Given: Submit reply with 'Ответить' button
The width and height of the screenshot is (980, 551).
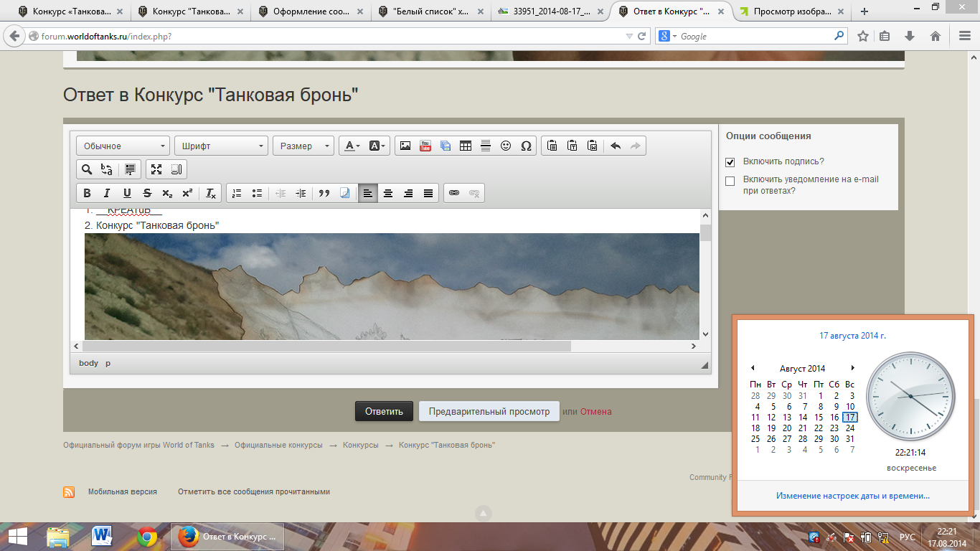Looking at the screenshot, I should (x=384, y=411).
